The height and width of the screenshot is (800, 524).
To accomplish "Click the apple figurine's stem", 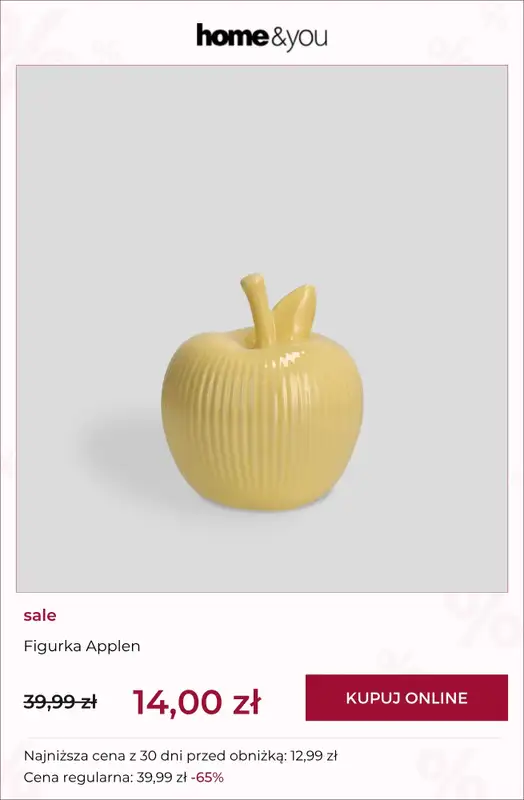I will click(259, 310).
